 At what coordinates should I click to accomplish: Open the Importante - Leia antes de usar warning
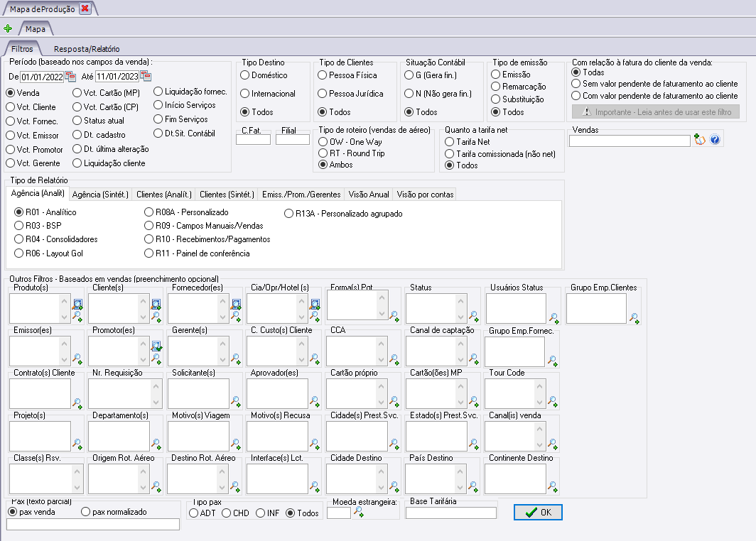657,111
